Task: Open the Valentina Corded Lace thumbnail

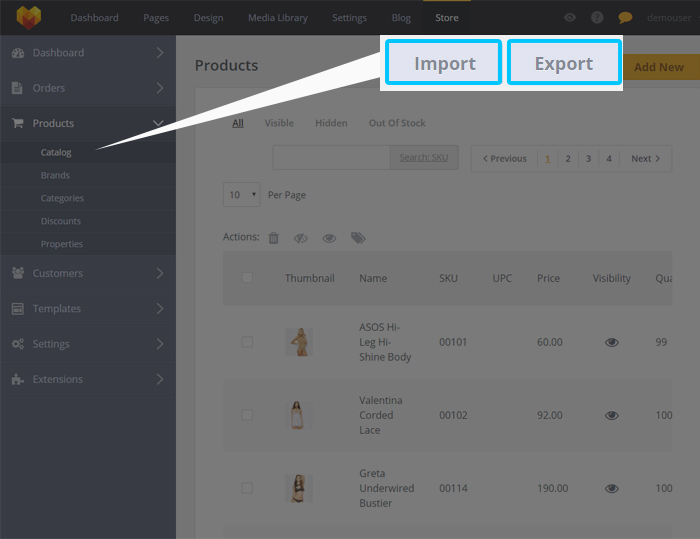Action: (x=299, y=415)
